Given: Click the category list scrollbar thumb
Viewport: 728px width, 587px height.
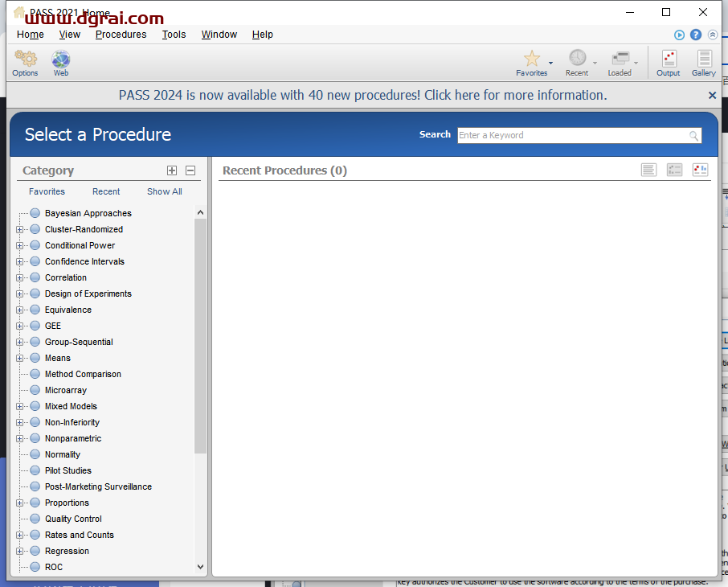Looking at the screenshot, I should pyautogui.click(x=200, y=335).
